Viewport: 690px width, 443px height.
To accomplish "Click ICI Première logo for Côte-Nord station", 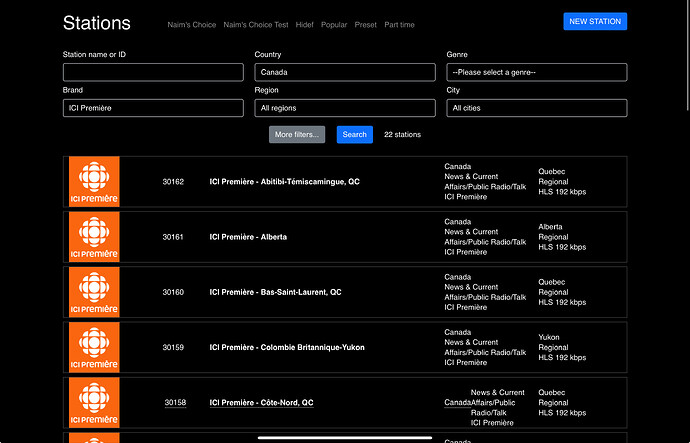I will pos(94,403).
